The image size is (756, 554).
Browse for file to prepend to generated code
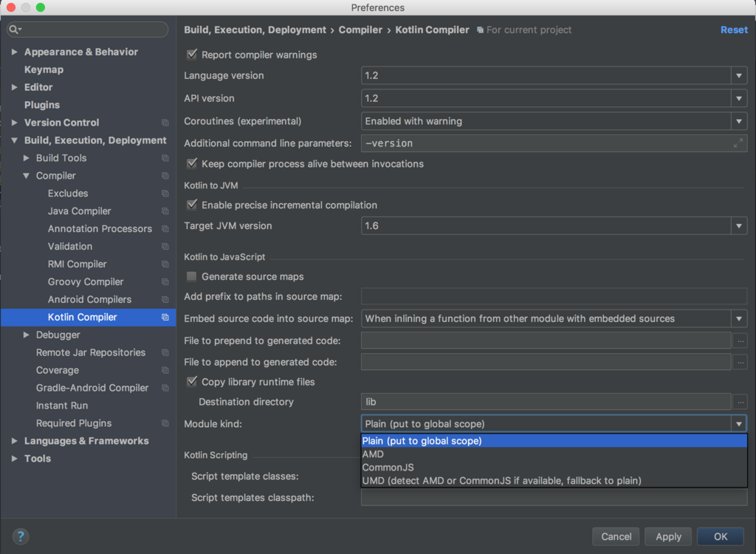[x=740, y=341]
